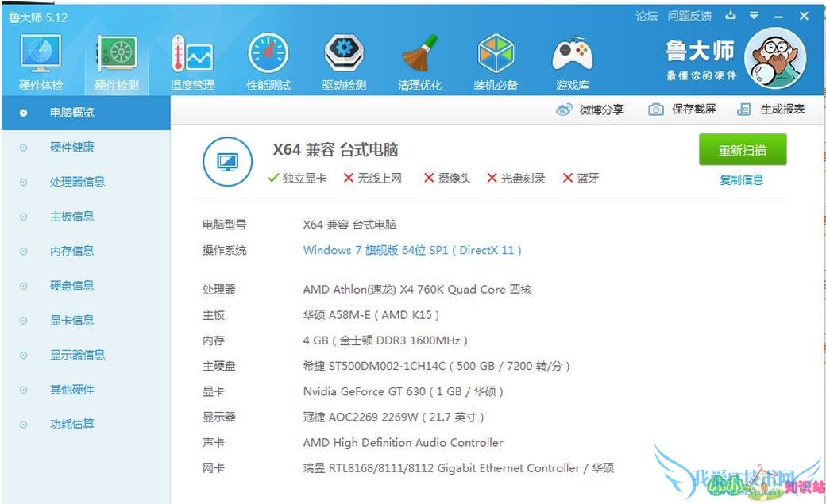Viewport: 826px width, 504px height.
Task: Launch 性能测试 performance test gauge icon
Action: (268, 53)
